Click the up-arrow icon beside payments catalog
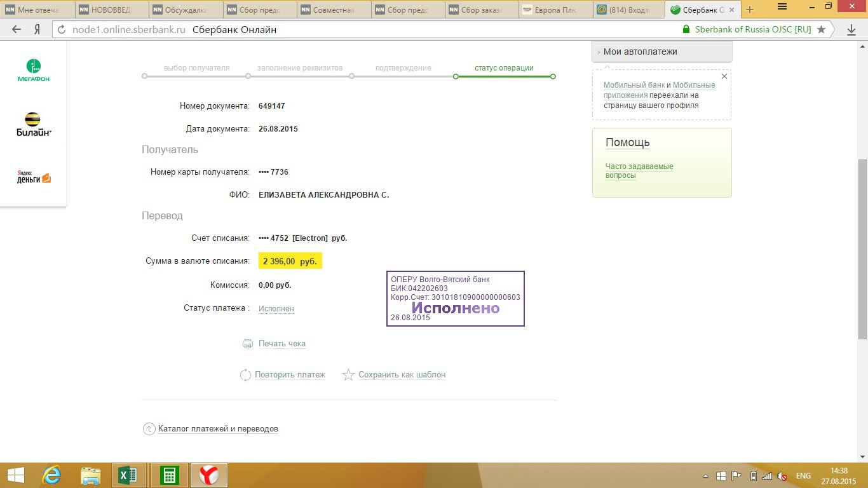The width and height of the screenshot is (868, 488). click(x=149, y=429)
